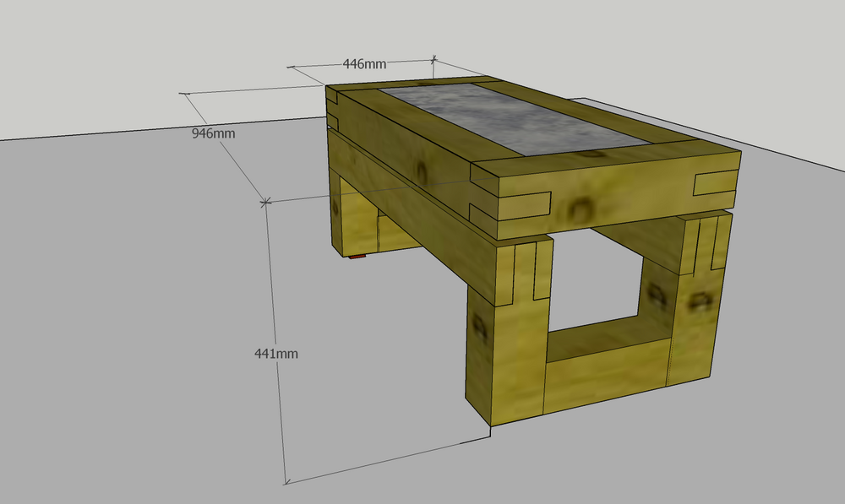Select the 446mm width dimension label
Screen dimensions: 845x504
pyautogui.click(x=364, y=64)
